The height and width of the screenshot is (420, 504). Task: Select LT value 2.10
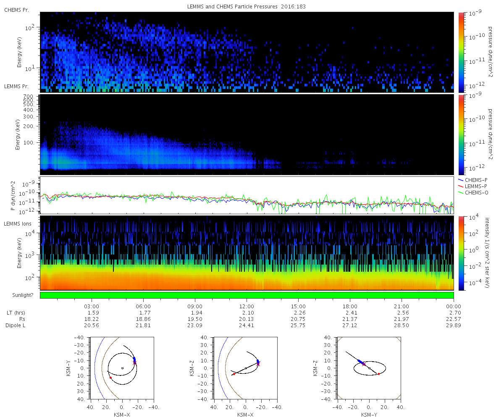point(248,312)
